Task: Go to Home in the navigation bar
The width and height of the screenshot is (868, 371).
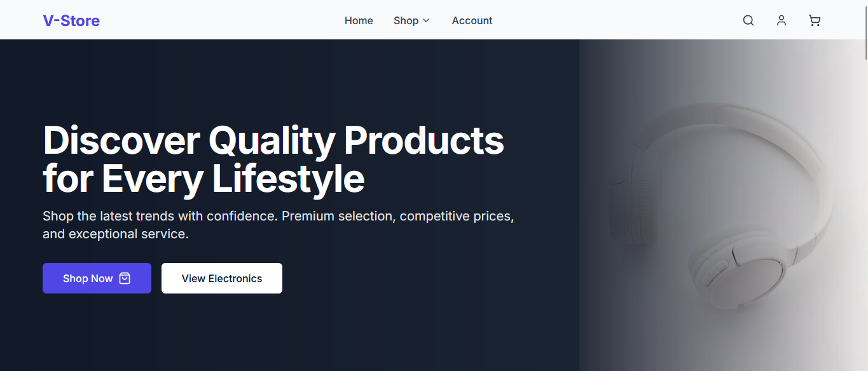Action: 358,20
